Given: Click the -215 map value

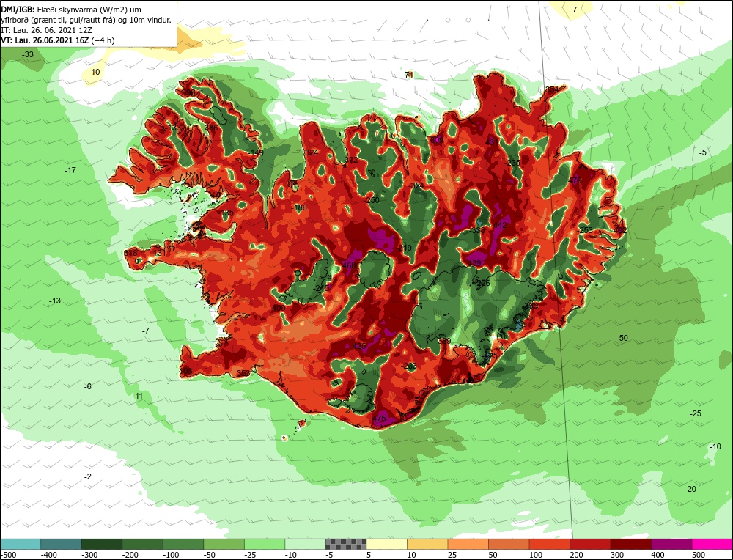Looking at the screenshot, I should (321, 288).
